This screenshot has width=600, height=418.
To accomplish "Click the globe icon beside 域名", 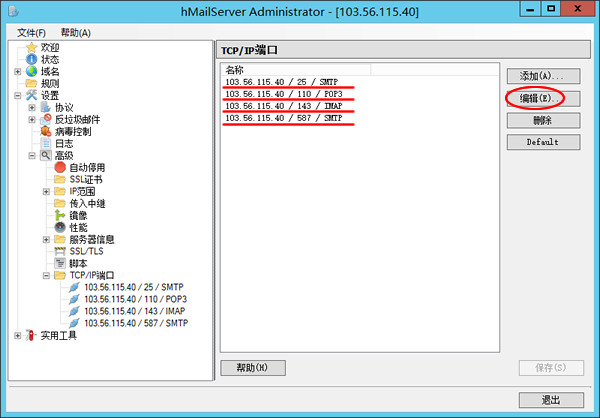I will [31, 71].
